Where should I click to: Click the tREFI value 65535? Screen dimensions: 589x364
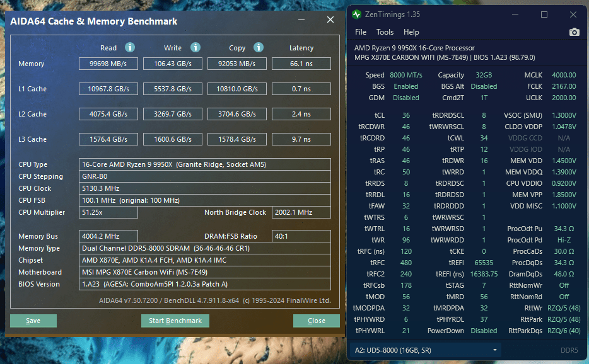click(484, 263)
